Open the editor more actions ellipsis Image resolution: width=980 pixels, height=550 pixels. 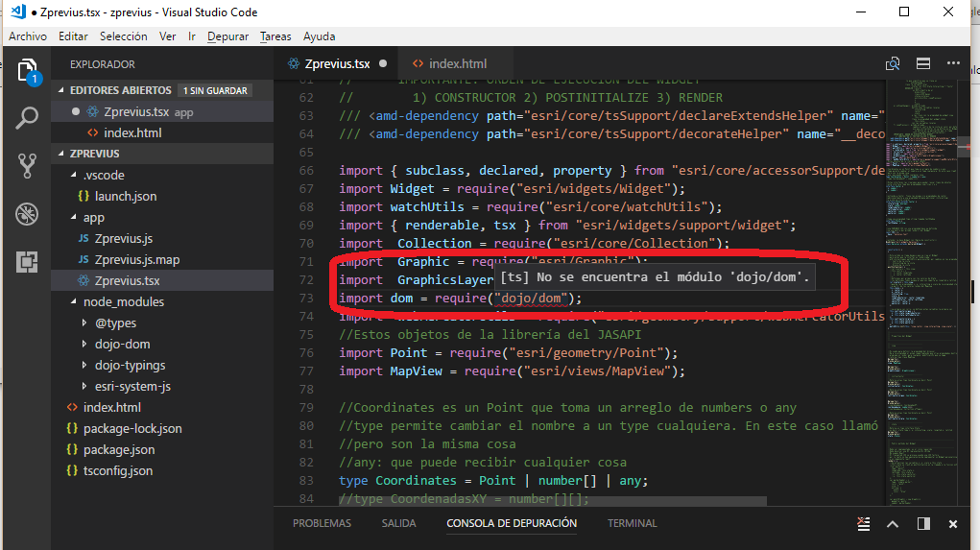(x=953, y=63)
